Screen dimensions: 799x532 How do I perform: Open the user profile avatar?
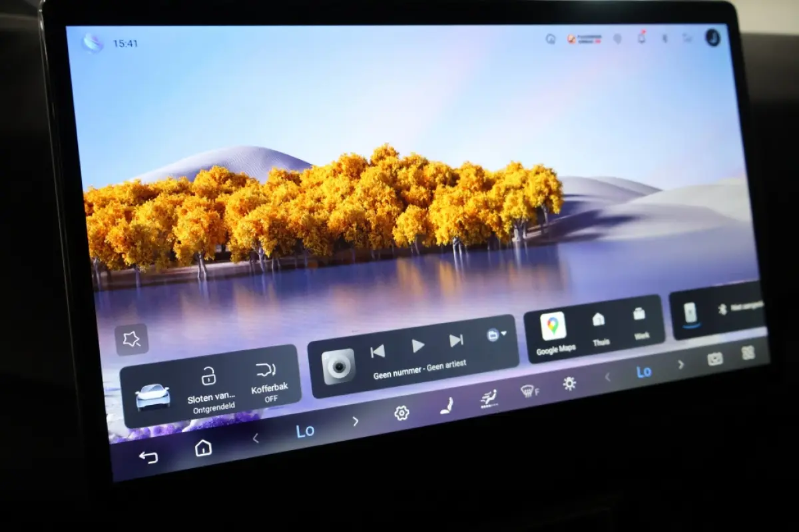(713, 38)
